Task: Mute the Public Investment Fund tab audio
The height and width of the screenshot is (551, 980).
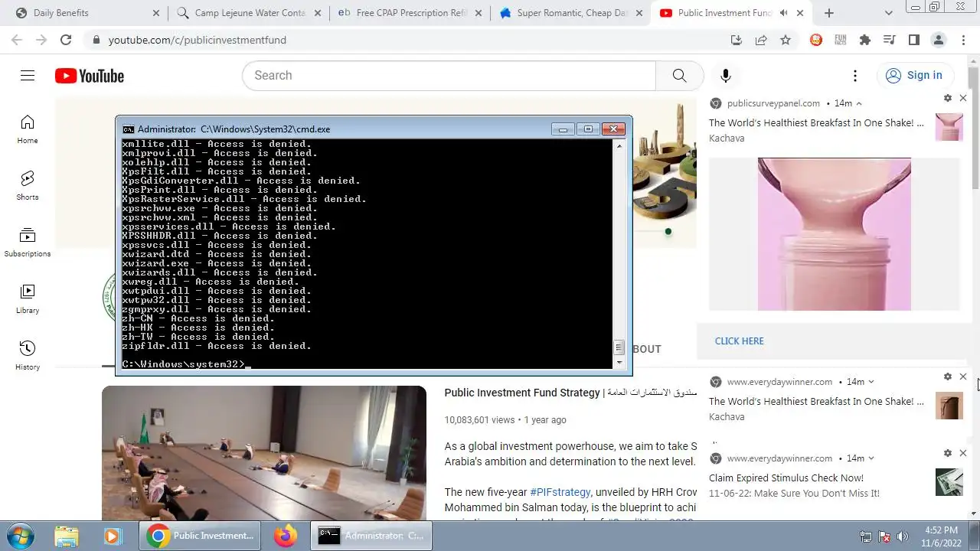Action: pos(784,13)
